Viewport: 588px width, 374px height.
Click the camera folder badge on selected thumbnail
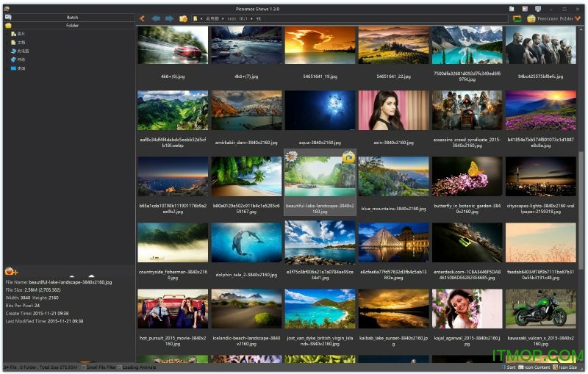coord(348,157)
